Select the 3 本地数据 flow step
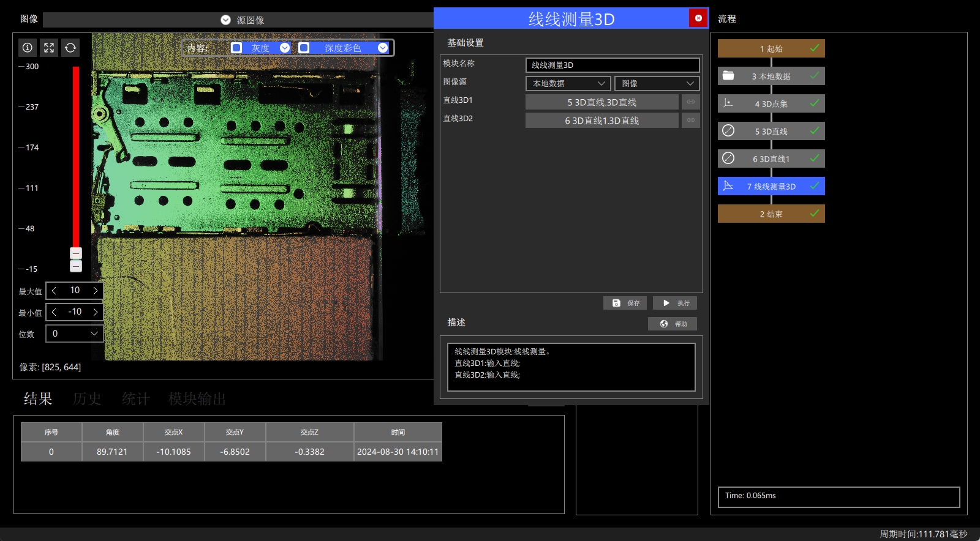This screenshot has height=541, width=980. (x=771, y=76)
